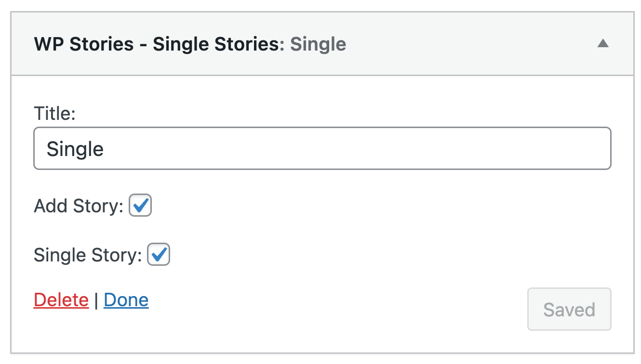The width and height of the screenshot is (641, 364).
Task: Disable the Single Story checkbox
Action: click(x=159, y=254)
